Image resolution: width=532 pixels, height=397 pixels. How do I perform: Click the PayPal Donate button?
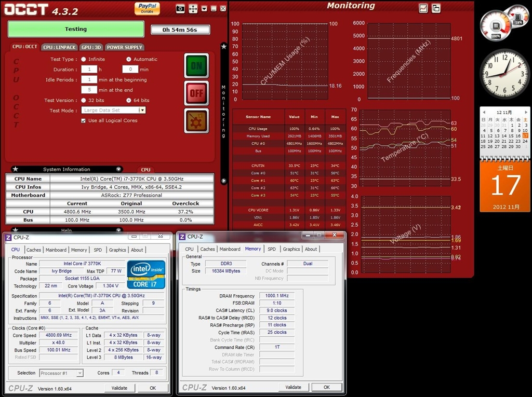tap(147, 8)
